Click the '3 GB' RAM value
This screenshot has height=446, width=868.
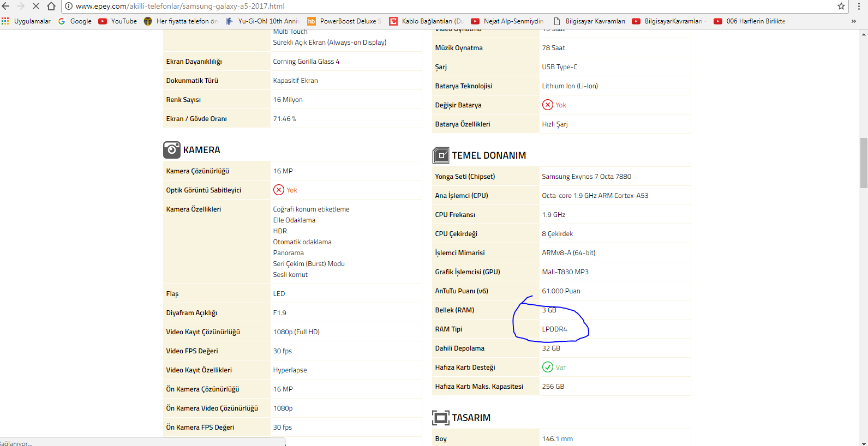[549, 310]
